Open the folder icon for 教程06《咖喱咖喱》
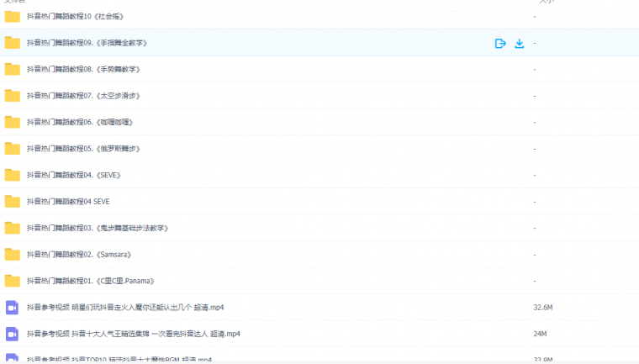Viewport: 639px width, 364px height. click(x=13, y=122)
